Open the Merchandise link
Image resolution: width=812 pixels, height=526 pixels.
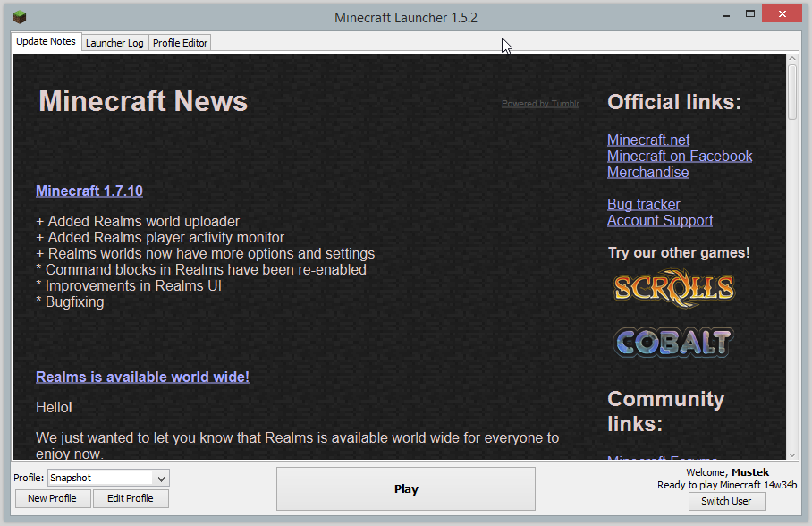coord(647,172)
